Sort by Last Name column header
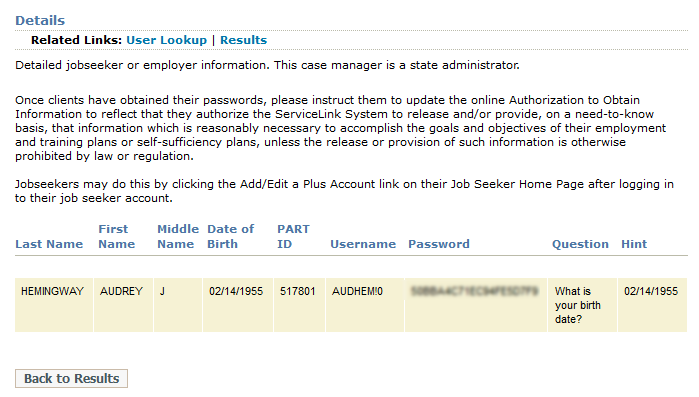Image resolution: width=699 pixels, height=397 pixels. [x=49, y=244]
